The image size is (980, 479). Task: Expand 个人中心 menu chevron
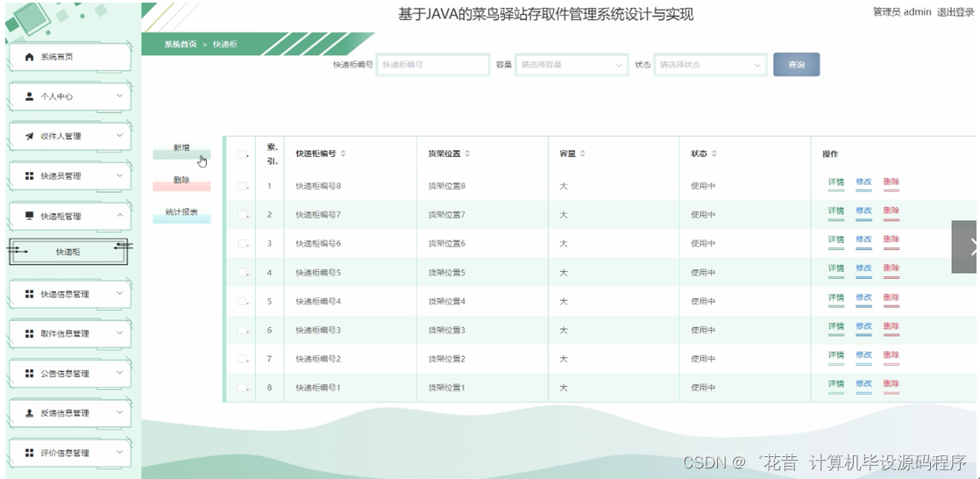click(x=120, y=96)
